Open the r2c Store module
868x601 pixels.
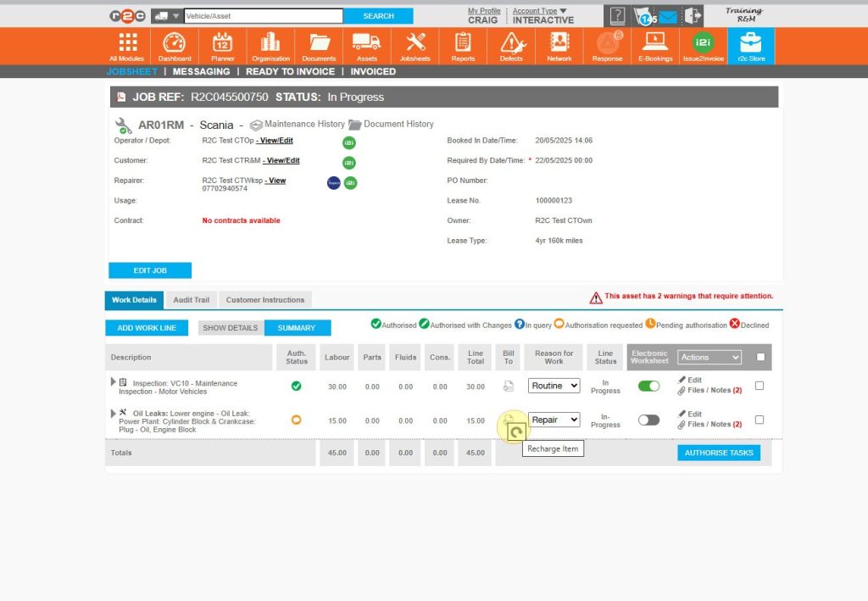750,46
